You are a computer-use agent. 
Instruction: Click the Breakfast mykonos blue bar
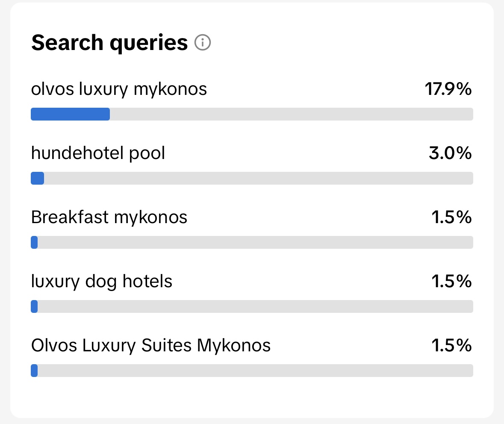(34, 242)
